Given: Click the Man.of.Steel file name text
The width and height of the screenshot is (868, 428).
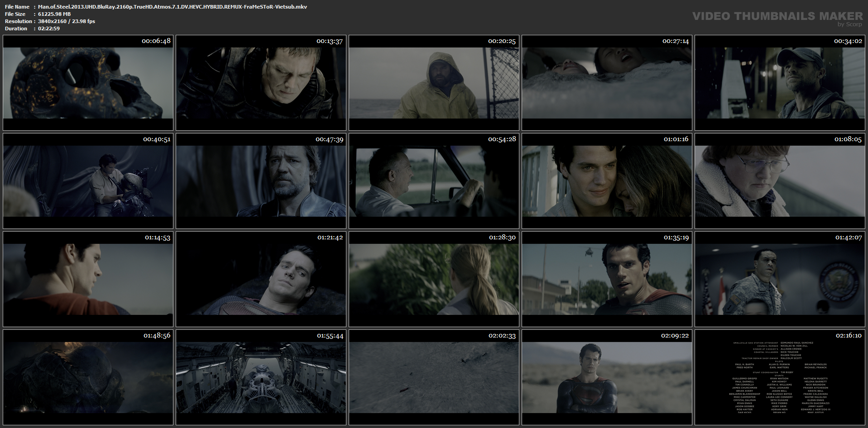Looking at the screenshot, I should [x=173, y=7].
